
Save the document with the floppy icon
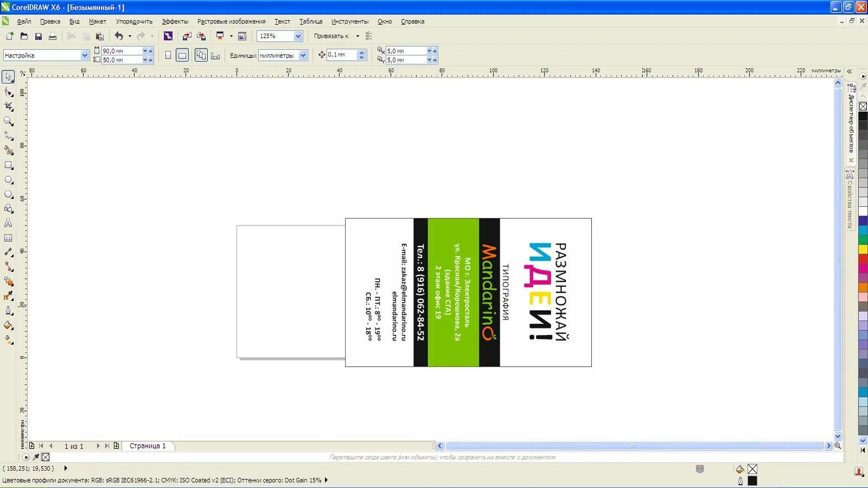(38, 36)
